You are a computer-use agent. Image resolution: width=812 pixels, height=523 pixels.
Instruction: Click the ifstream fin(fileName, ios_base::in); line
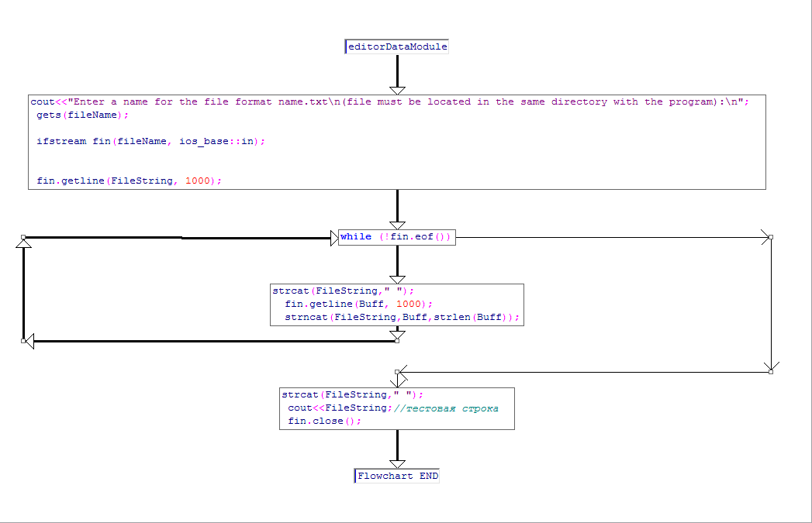[150, 141]
